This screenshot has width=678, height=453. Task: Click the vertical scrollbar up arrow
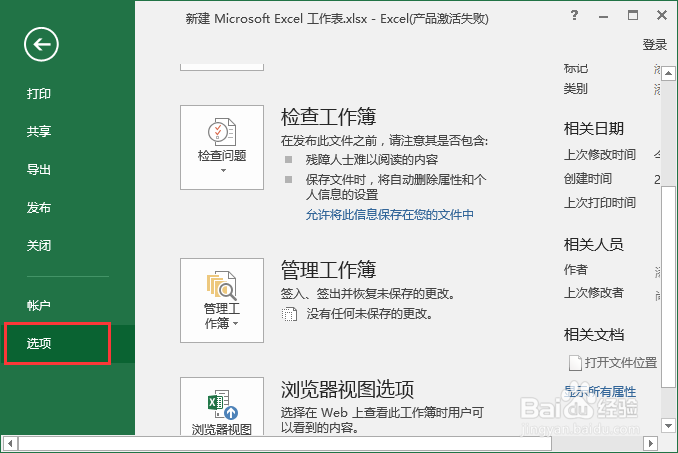click(x=668, y=73)
